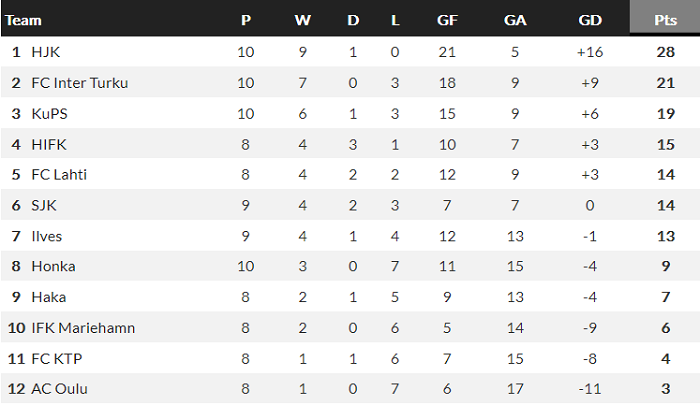The height and width of the screenshot is (405, 700).
Task: Click the GF column header
Action: (448, 20)
